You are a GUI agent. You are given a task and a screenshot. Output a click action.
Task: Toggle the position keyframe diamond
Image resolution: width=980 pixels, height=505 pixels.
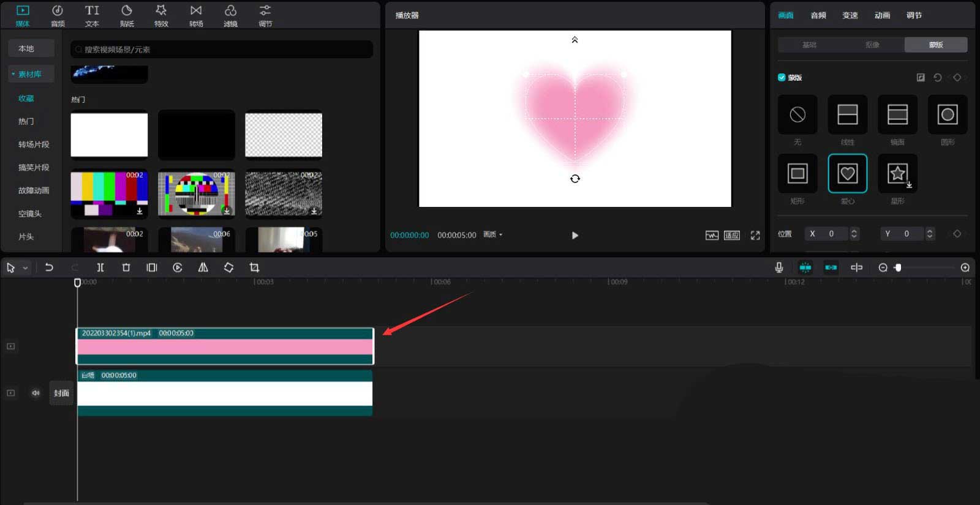pyautogui.click(x=957, y=234)
